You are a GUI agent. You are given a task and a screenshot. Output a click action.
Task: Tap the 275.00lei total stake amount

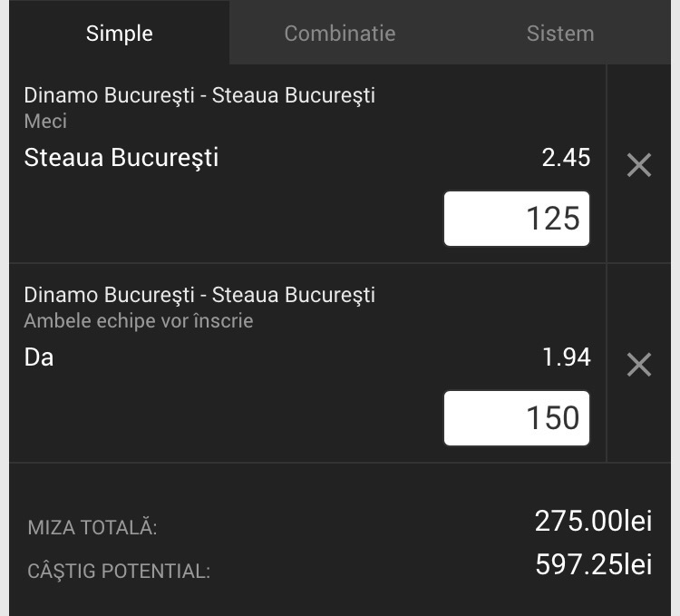click(593, 521)
